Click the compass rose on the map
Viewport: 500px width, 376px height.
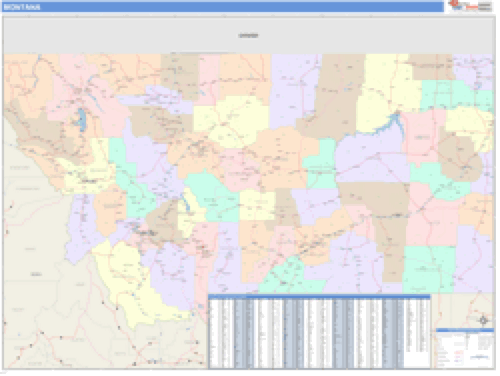tap(483, 320)
